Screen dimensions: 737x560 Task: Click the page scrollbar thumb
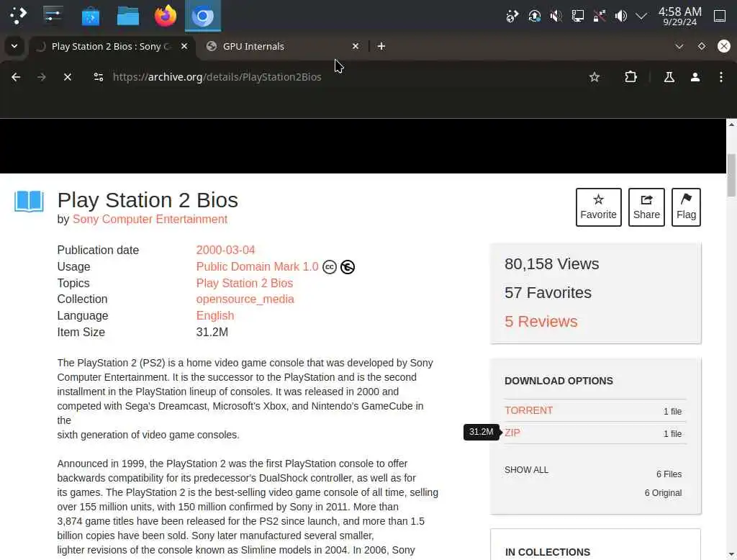[731, 176]
